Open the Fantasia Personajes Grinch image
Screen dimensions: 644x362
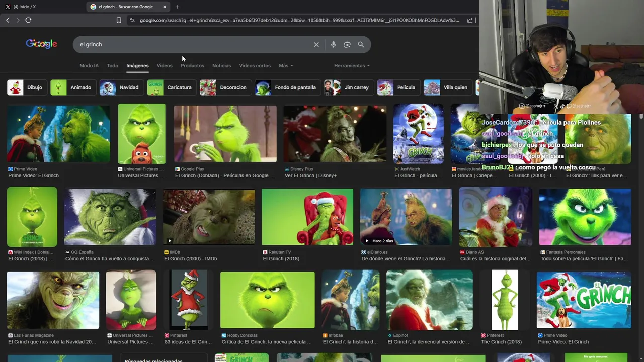[x=585, y=217]
